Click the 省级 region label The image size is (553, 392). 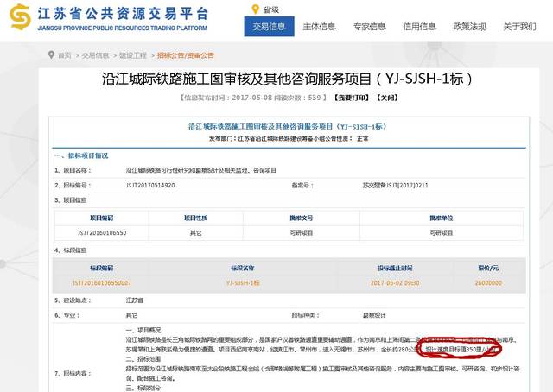[x=271, y=9]
